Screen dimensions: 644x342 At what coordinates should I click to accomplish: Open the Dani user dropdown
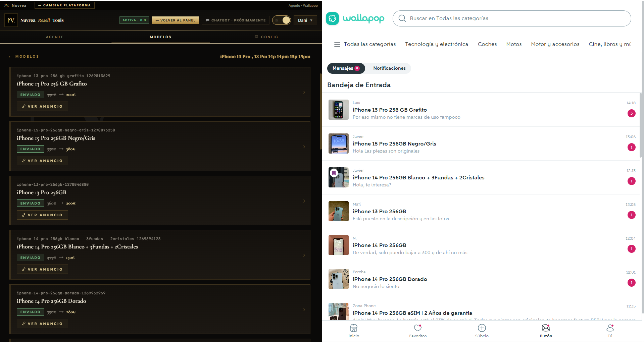[x=305, y=20]
